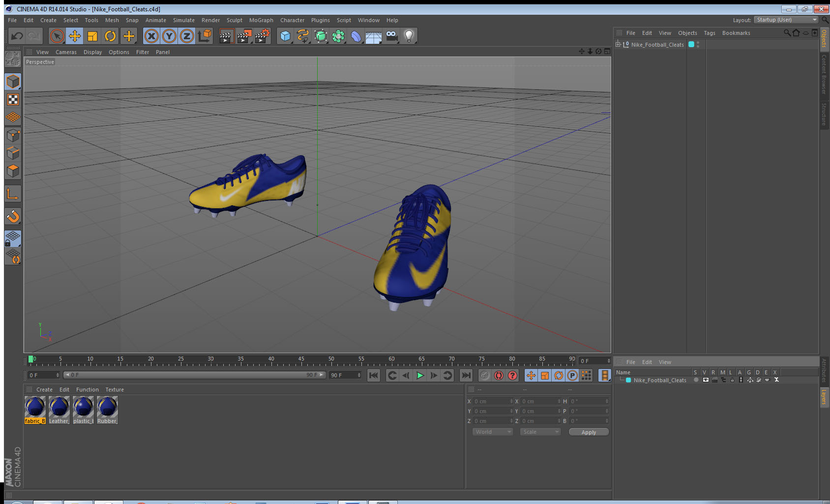Activate the Rotate tool in top toolbar

click(x=111, y=36)
